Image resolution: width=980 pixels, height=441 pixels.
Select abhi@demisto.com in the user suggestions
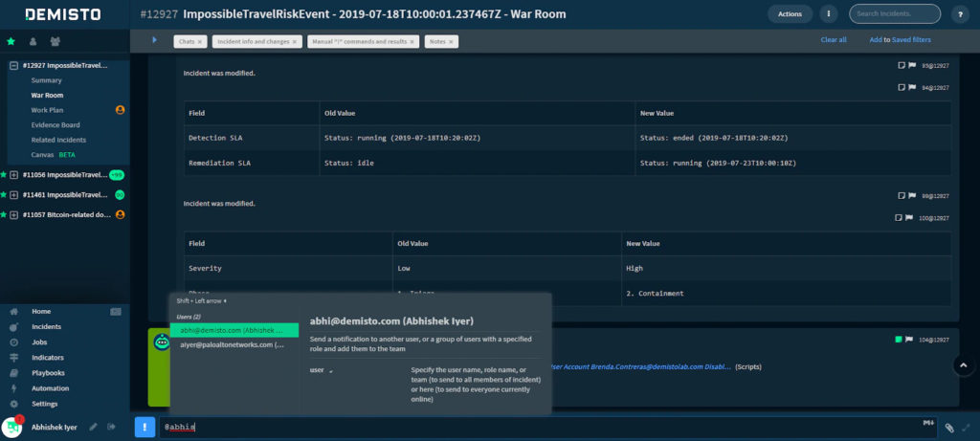(x=234, y=330)
